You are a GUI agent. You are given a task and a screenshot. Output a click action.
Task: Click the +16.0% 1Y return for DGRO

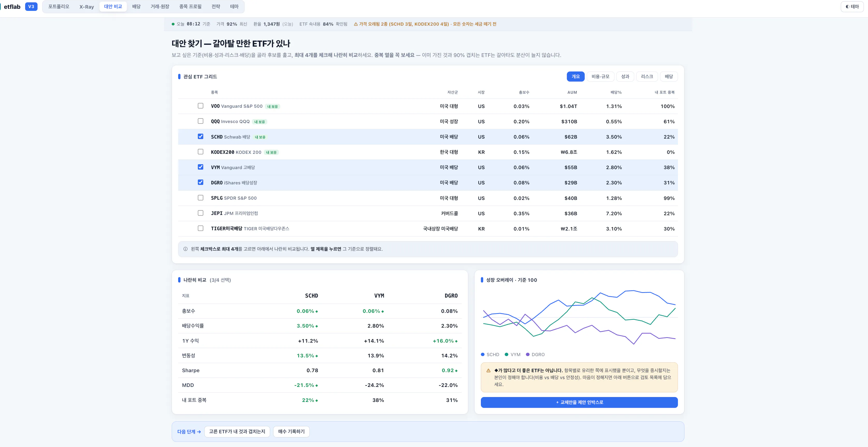445,341
